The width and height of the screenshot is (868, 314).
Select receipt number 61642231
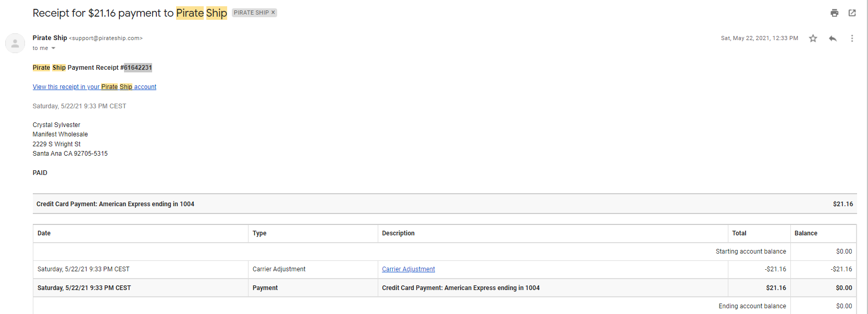pos(138,68)
